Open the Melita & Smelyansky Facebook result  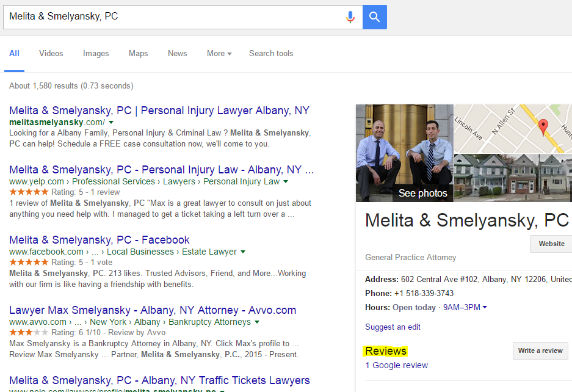[100, 240]
